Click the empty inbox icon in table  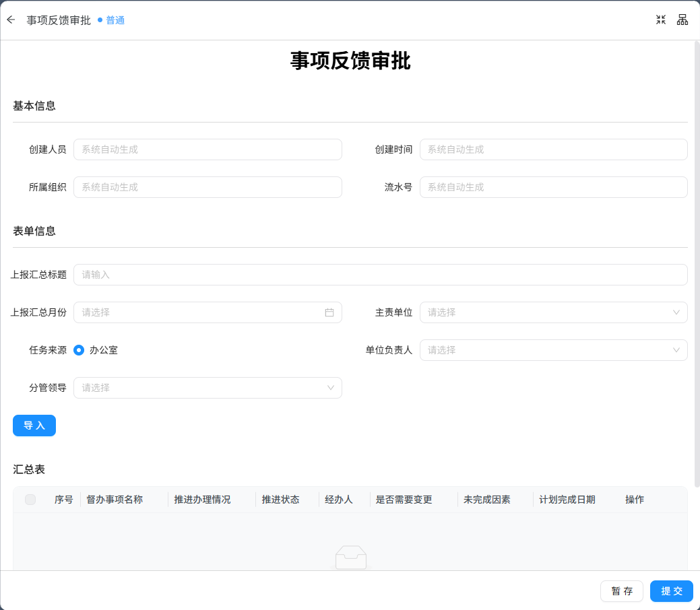(351, 557)
